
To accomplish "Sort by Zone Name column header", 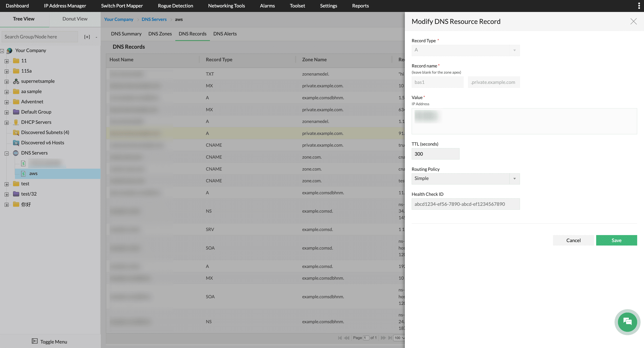I will (314, 60).
